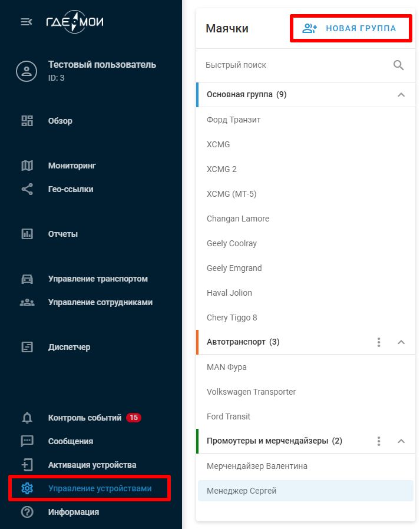Click the Активация устройства icon
The image size is (420, 529).
coord(27,464)
